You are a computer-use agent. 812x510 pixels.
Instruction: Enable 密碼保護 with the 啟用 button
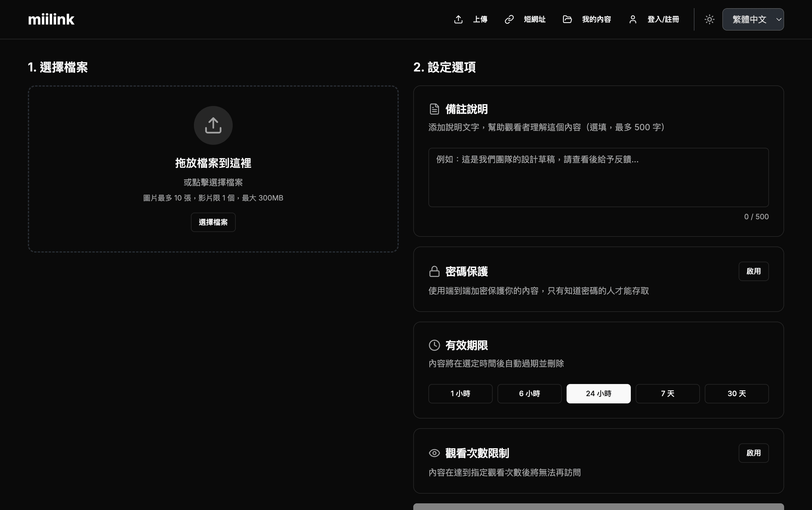(x=754, y=271)
